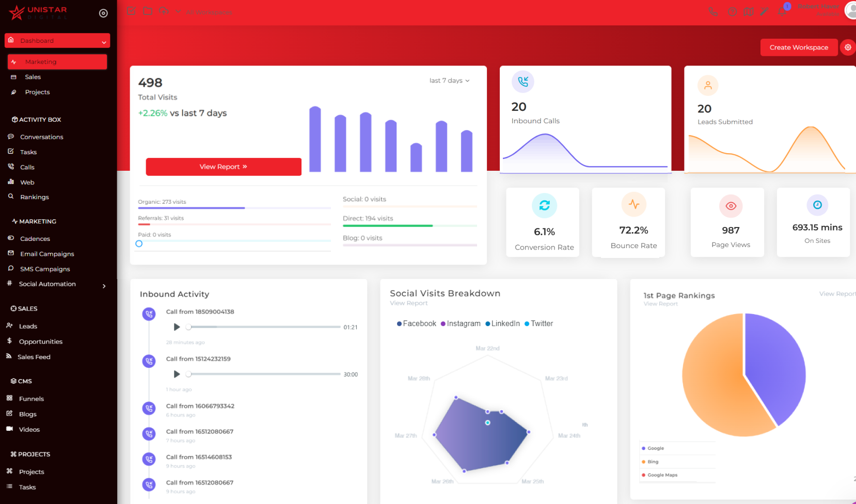Open the notifications bell

click(782, 11)
